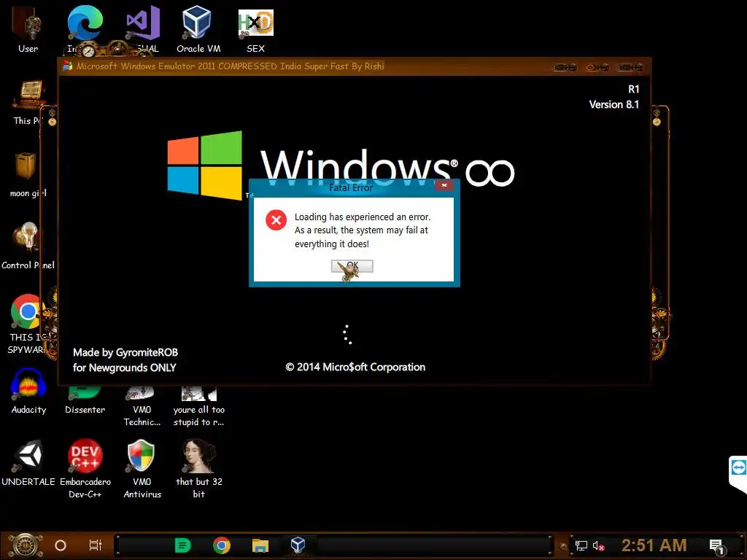Click 'Made by GyromiteROB' text
The width and height of the screenshot is (747, 560).
coord(125,352)
